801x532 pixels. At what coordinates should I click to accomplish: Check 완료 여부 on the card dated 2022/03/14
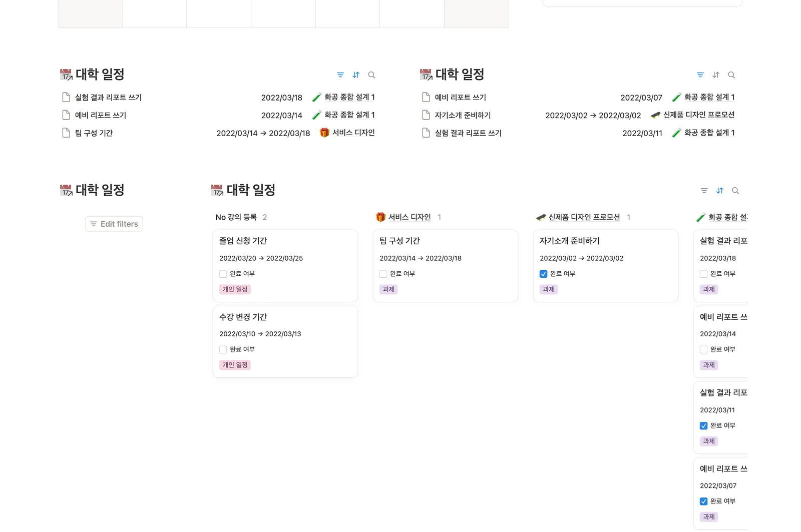click(x=704, y=349)
